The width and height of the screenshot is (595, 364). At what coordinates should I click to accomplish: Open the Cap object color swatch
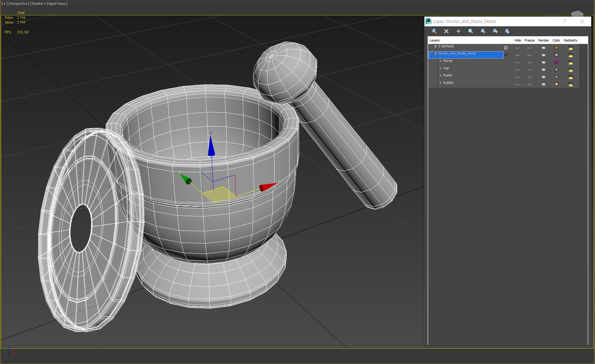[556, 70]
